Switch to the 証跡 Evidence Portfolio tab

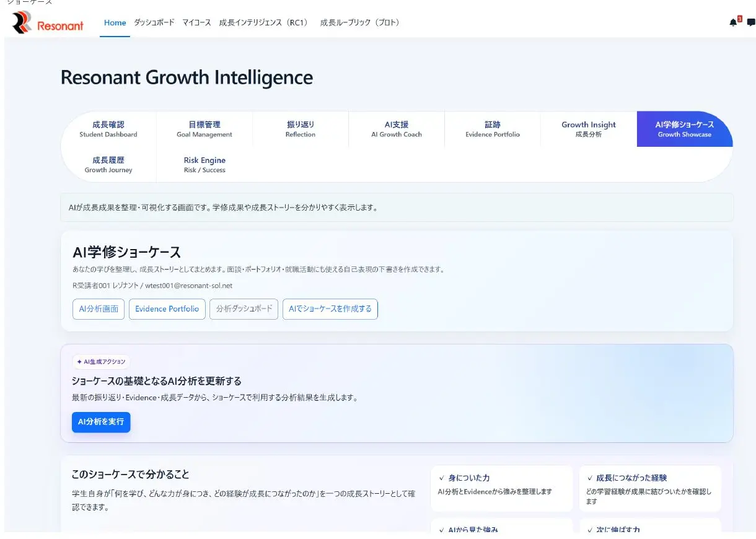(x=493, y=129)
